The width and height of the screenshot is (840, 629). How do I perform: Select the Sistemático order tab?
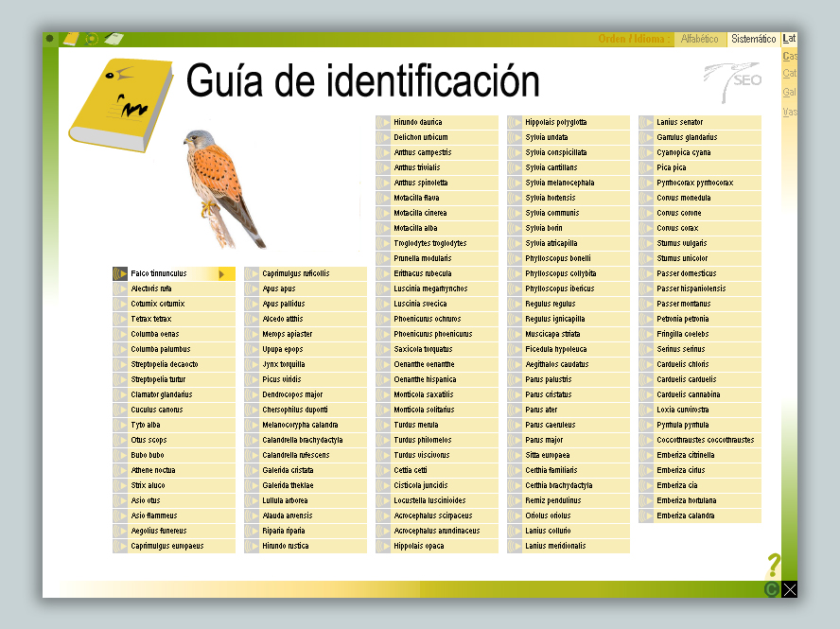point(753,40)
